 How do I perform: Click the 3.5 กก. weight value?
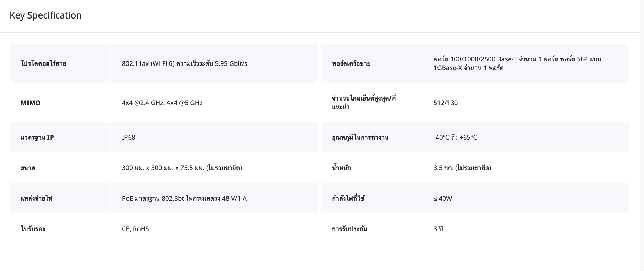[x=462, y=168]
